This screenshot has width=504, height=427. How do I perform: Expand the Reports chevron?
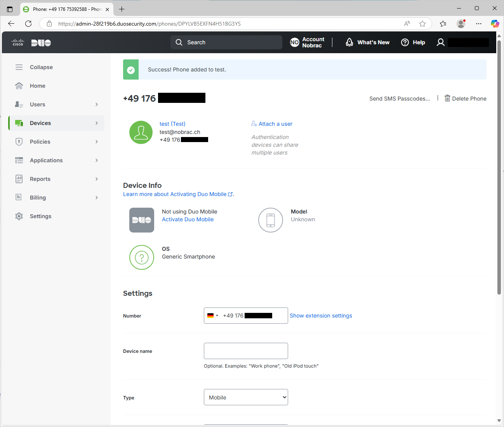97,179
